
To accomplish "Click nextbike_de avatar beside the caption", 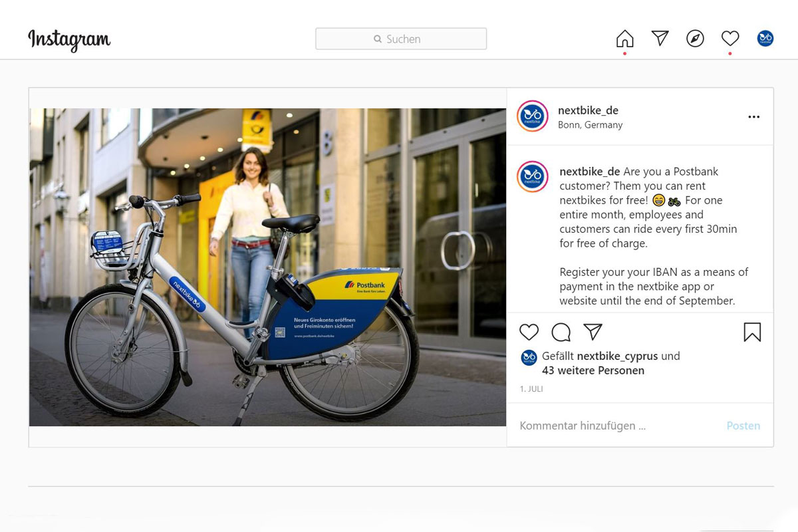I will pos(533,177).
